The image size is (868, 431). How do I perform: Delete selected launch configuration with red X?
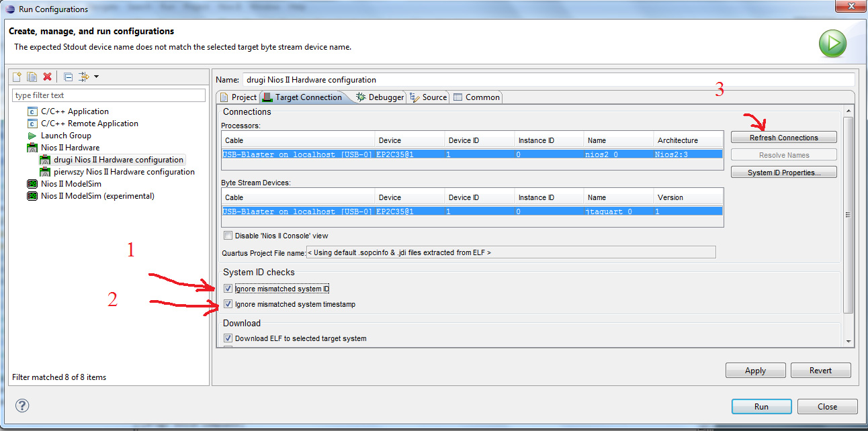[47, 77]
